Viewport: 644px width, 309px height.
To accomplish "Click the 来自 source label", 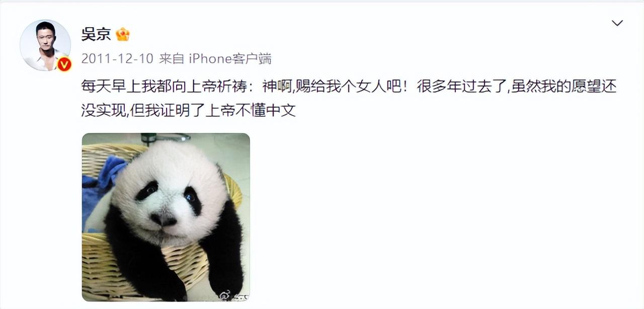I will tap(172, 59).
